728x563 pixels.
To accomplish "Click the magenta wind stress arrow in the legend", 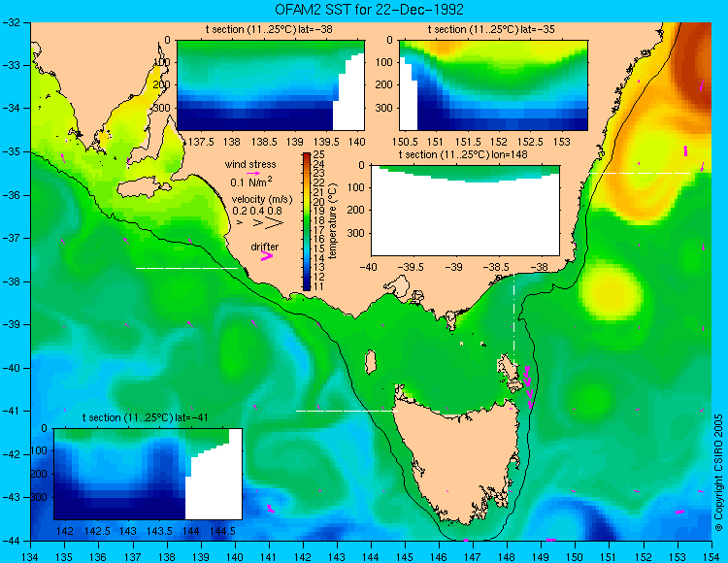I will point(253,173).
